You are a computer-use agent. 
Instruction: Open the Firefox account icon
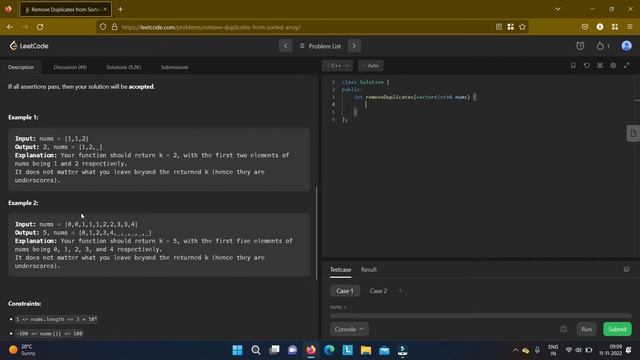[600, 27]
